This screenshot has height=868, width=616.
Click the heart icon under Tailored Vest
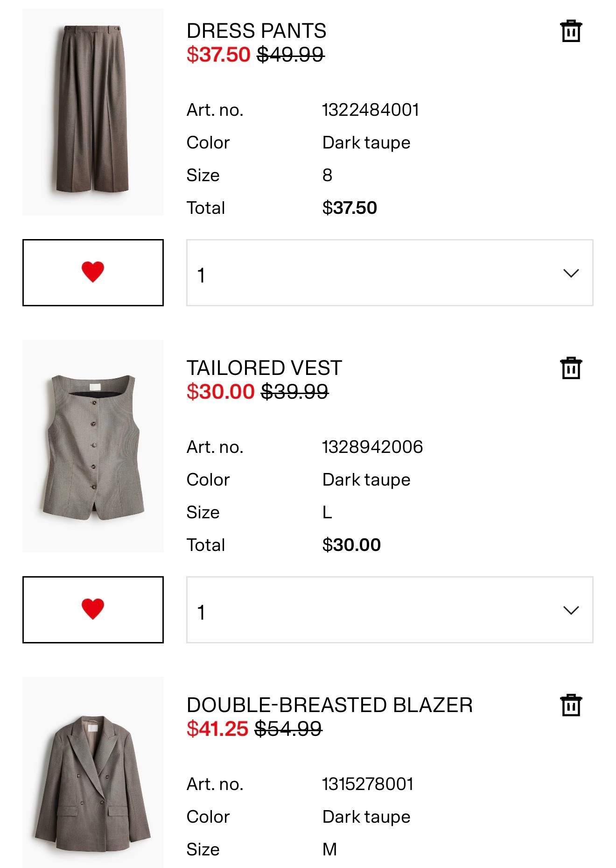pyautogui.click(x=93, y=610)
